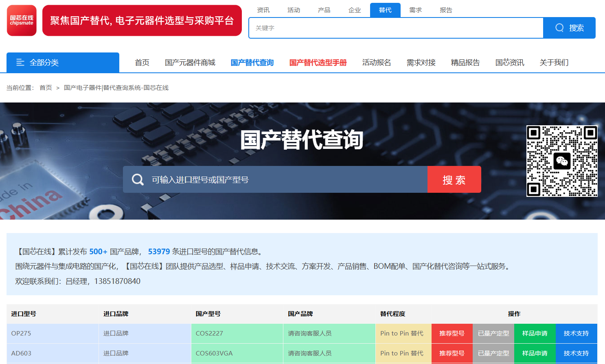Click 已量产定型 in the OP275 row
Viewport: 605px width, 364px height.
[493, 333]
